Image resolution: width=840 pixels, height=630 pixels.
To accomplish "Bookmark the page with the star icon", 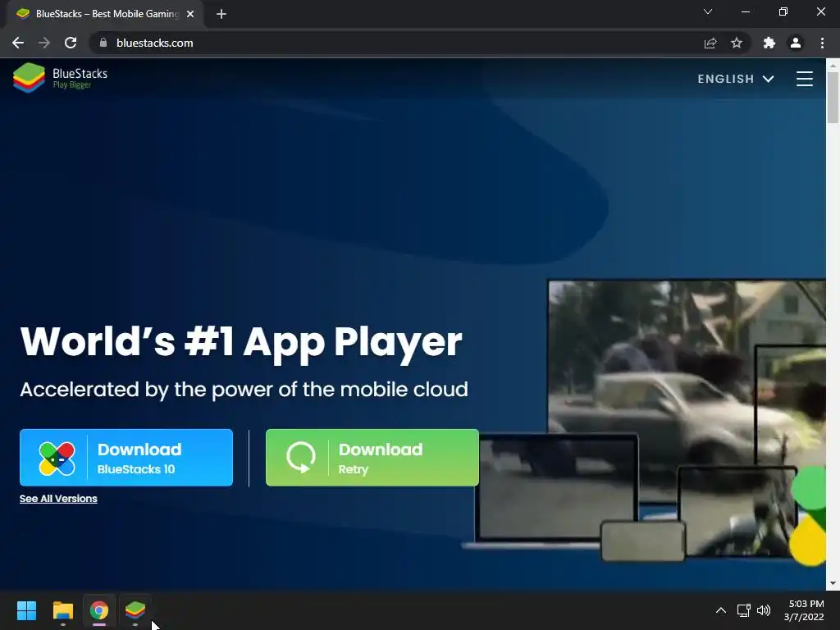I will [x=737, y=43].
